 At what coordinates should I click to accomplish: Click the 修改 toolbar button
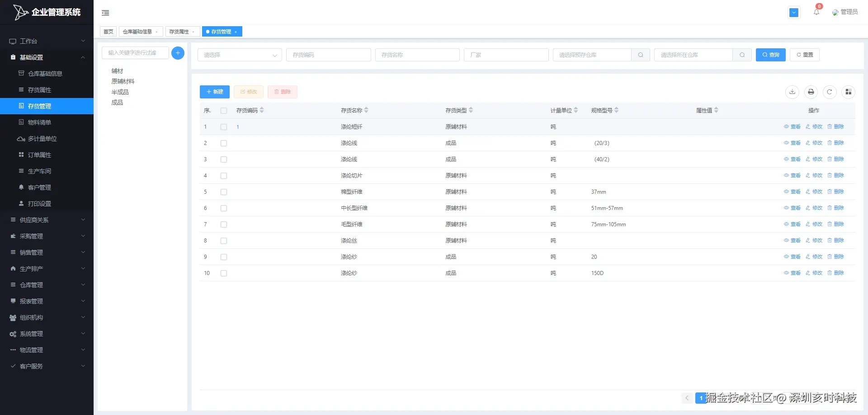click(x=249, y=92)
